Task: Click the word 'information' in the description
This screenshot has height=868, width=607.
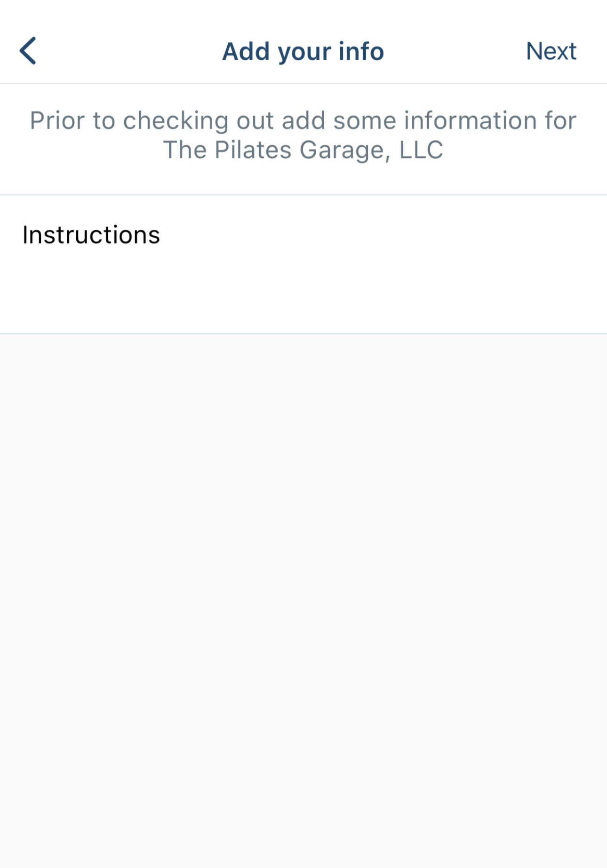Action: (x=471, y=121)
